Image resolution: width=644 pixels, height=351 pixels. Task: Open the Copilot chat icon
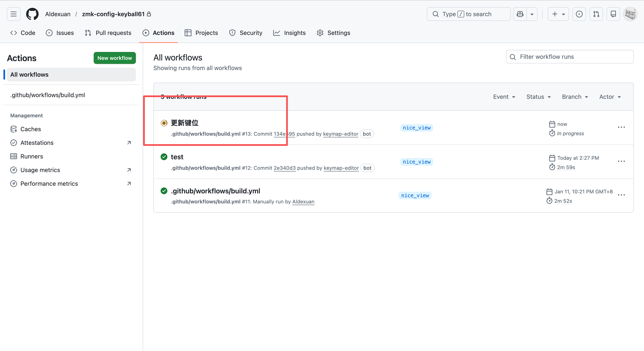point(520,14)
